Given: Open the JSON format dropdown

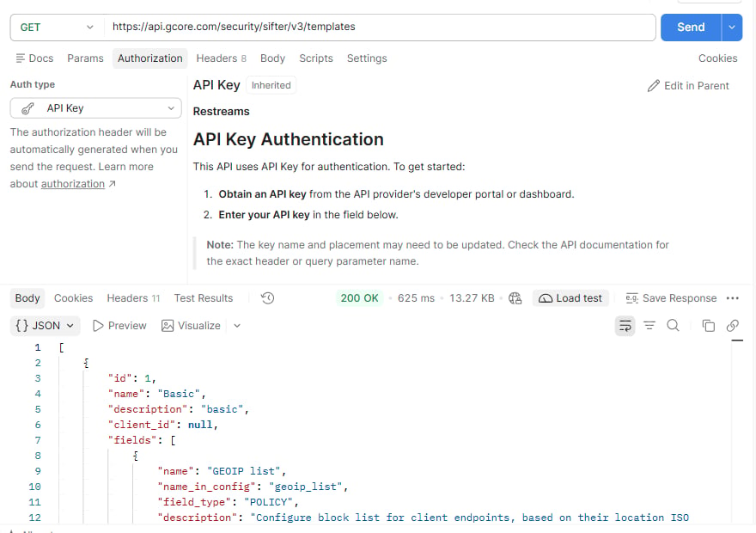Looking at the screenshot, I should coord(45,326).
